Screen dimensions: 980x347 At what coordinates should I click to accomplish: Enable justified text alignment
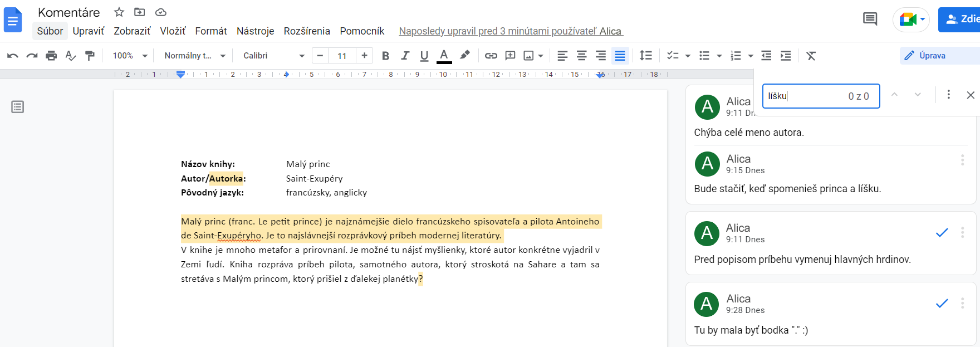pos(620,56)
